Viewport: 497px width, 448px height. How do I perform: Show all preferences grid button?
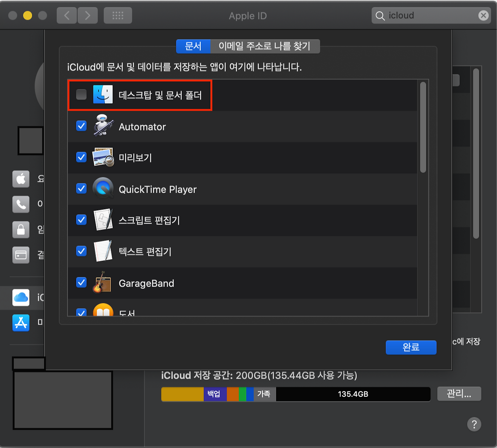pos(118,16)
